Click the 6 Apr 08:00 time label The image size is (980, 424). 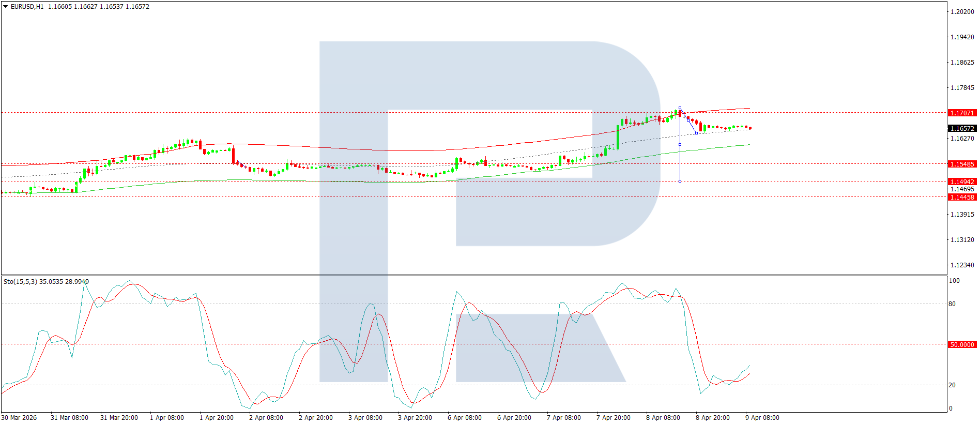pos(465,418)
